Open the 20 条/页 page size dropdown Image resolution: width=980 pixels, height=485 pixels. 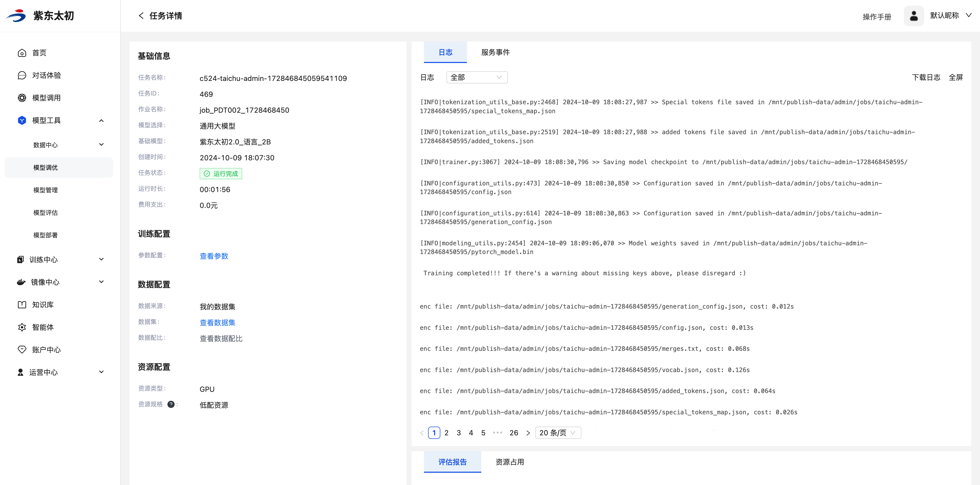pos(558,433)
